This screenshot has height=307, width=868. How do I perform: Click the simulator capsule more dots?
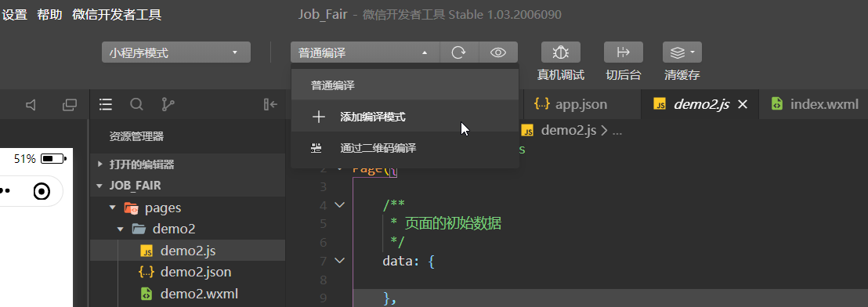point(5,191)
